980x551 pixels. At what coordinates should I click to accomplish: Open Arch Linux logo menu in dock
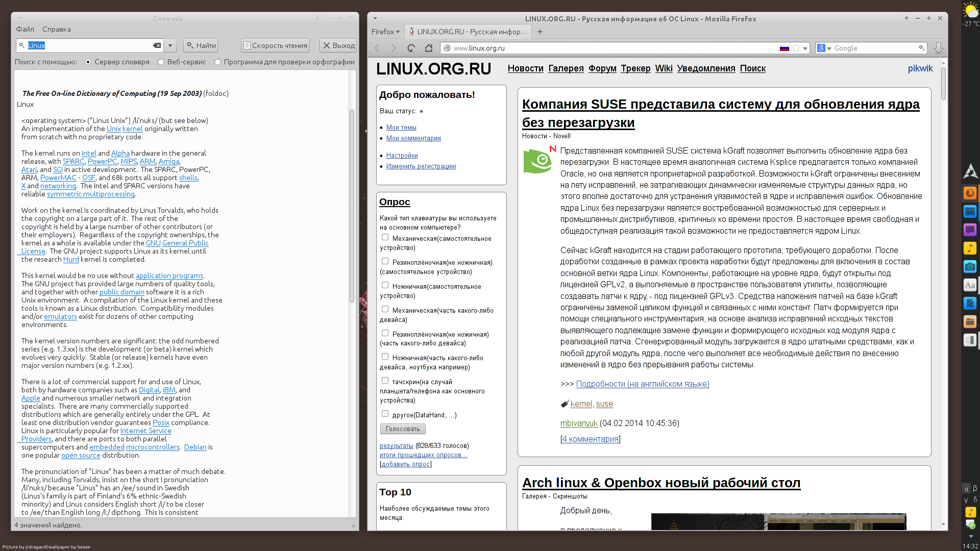click(x=970, y=171)
